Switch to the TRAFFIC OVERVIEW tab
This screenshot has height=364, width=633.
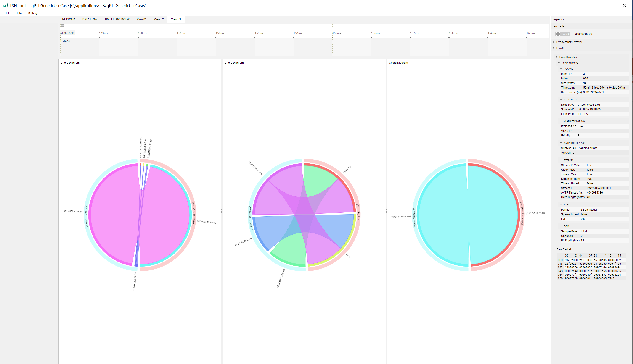(x=117, y=19)
